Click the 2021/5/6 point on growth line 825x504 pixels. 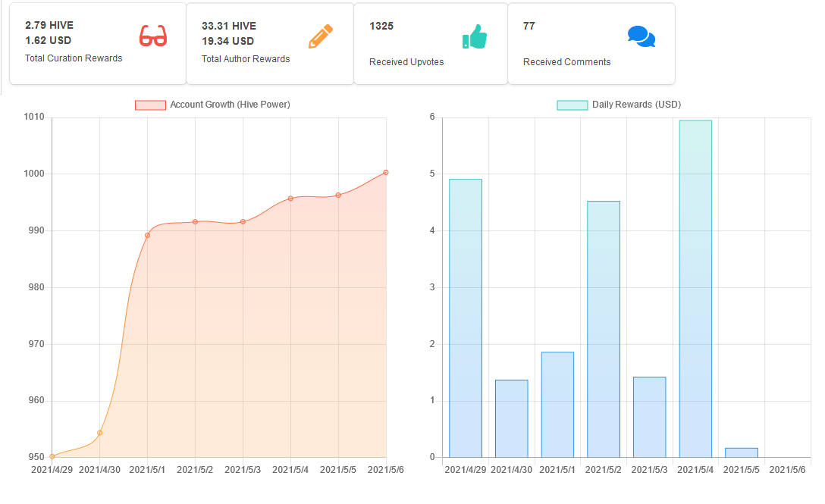[x=386, y=173]
